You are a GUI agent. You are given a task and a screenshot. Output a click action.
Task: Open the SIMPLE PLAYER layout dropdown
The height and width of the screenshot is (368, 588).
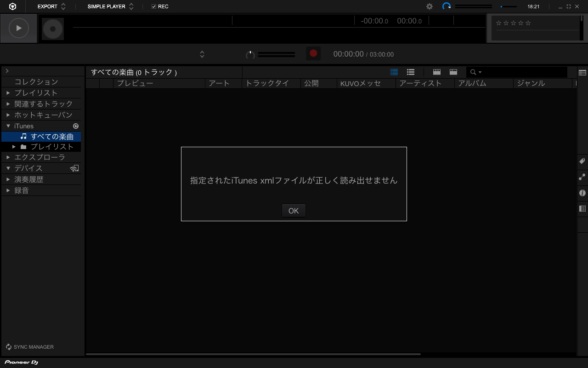pos(110,6)
